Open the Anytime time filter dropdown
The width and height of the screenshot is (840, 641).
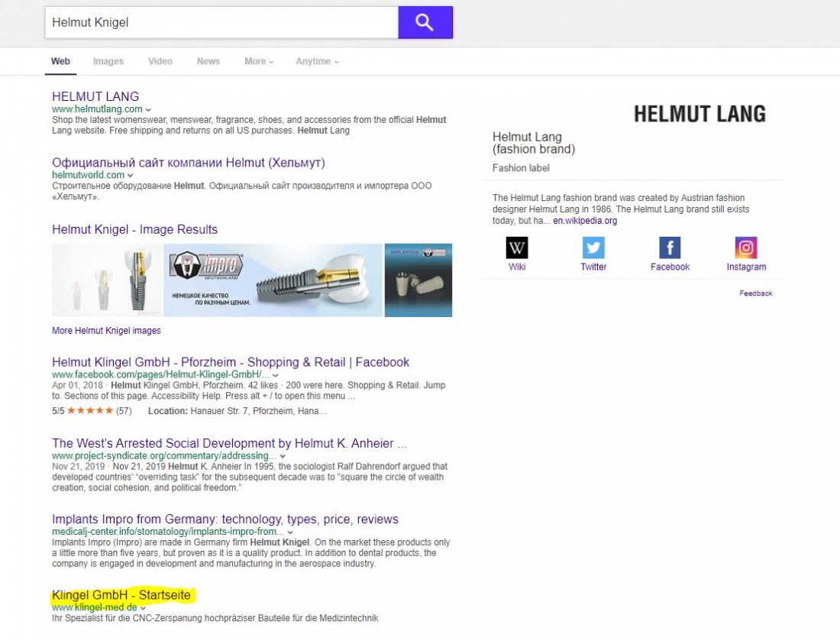(317, 62)
